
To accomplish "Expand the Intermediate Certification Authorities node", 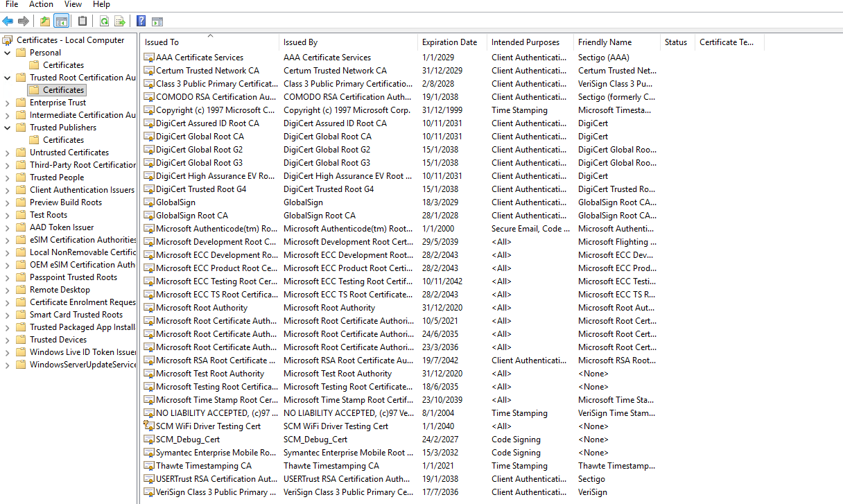I will pyautogui.click(x=8, y=115).
